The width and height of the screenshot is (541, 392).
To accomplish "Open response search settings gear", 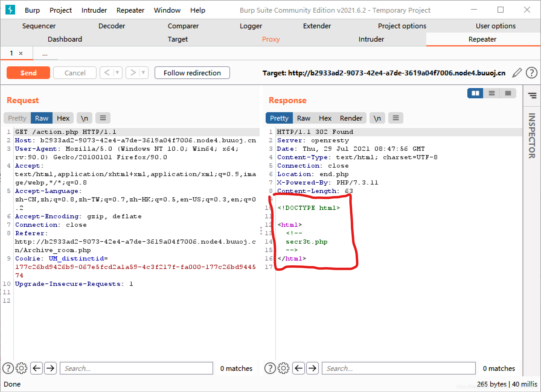I will click(x=283, y=368).
